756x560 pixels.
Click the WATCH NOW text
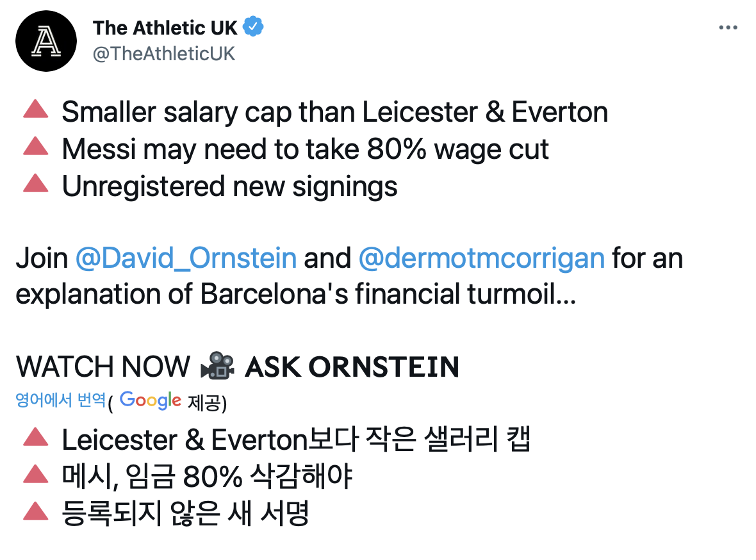point(103,367)
